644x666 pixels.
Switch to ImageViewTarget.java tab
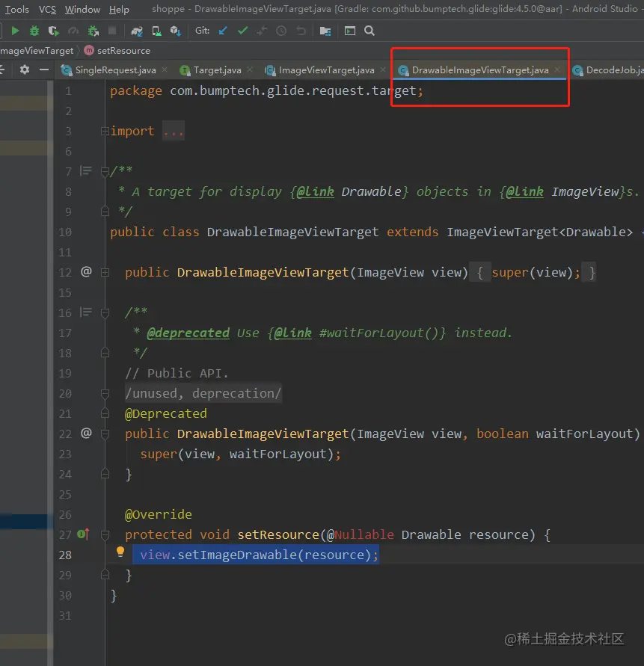(326, 70)
